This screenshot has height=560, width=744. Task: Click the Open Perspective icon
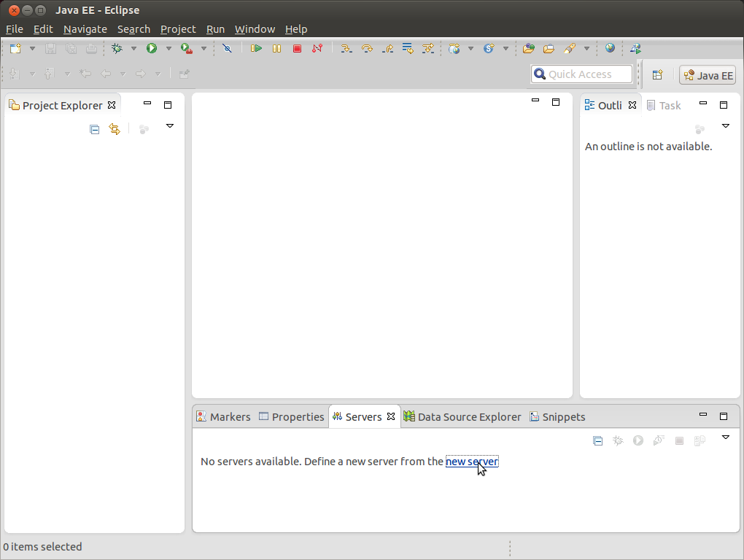(658, 75)
